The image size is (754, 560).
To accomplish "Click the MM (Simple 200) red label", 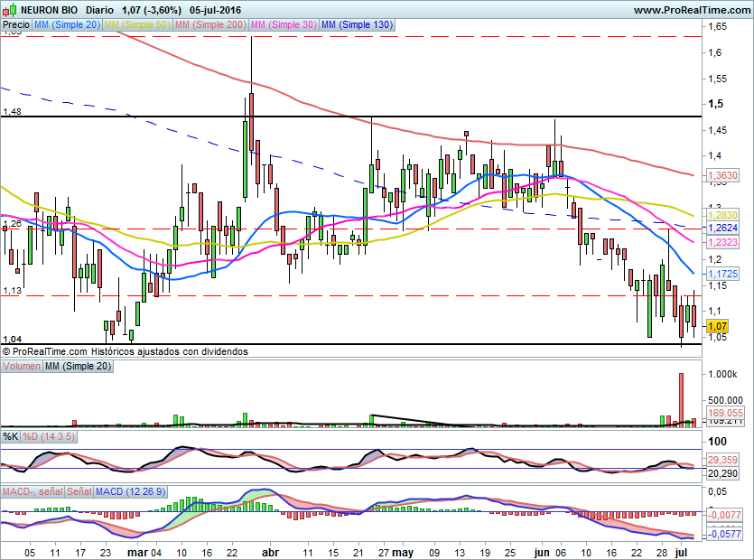I will pos(210,25).
